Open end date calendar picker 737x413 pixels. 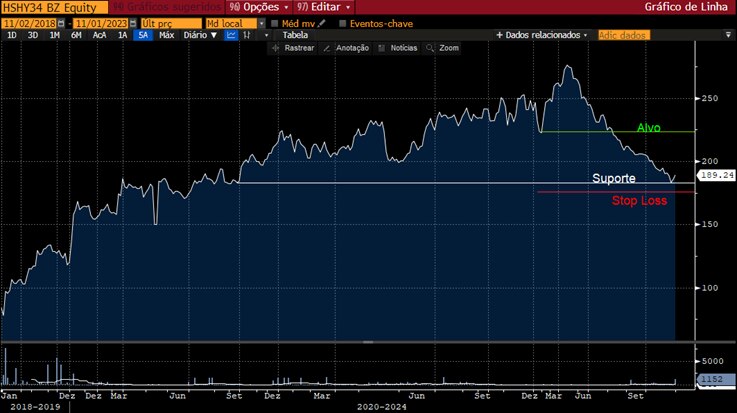132,22
